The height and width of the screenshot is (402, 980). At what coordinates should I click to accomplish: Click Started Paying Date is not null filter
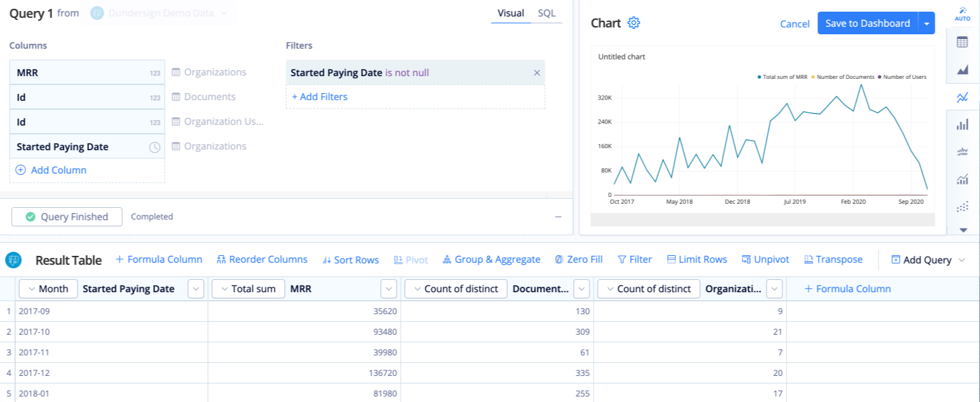[x=415, y=73]
